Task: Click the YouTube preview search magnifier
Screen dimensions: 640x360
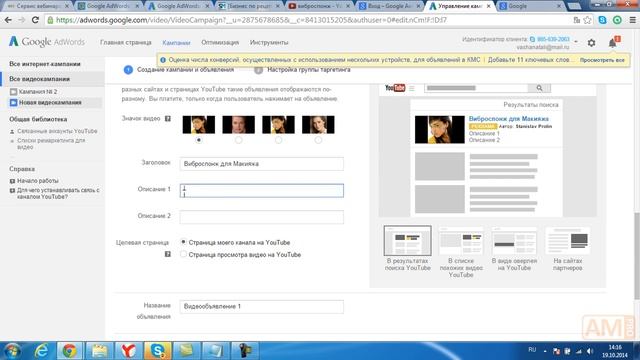Action: (539, 88)
